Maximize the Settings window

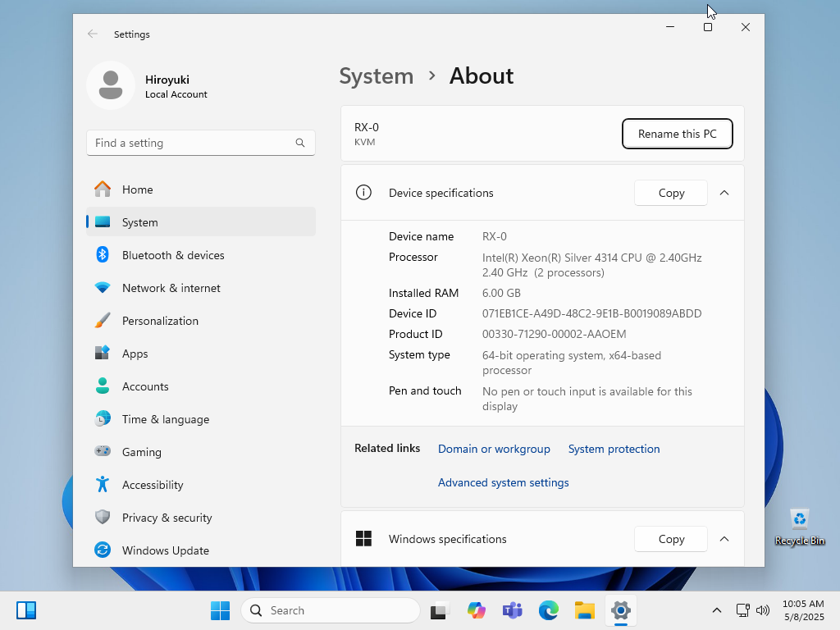708,27
